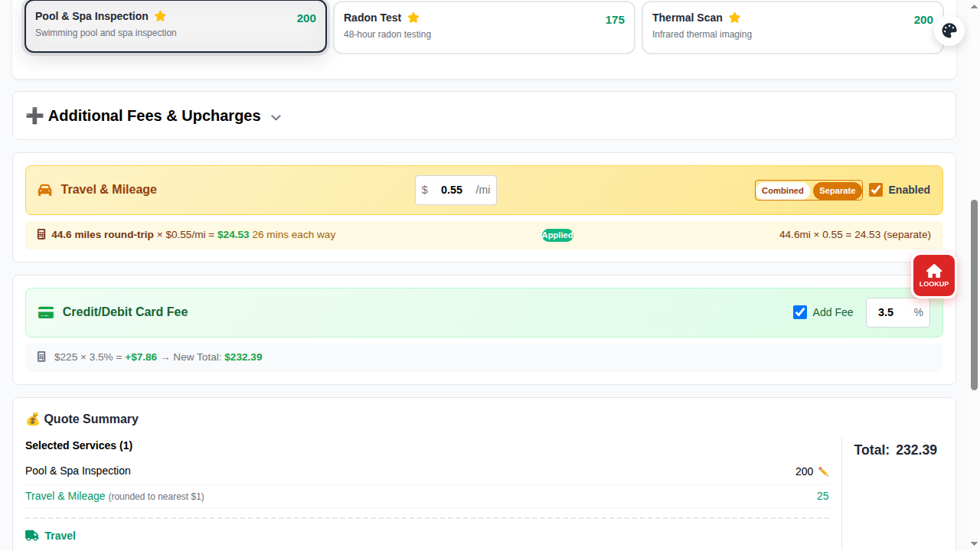Screen dimensions: 980x551
Task: Select the Radon Test service card
Action: pos(484,27)
